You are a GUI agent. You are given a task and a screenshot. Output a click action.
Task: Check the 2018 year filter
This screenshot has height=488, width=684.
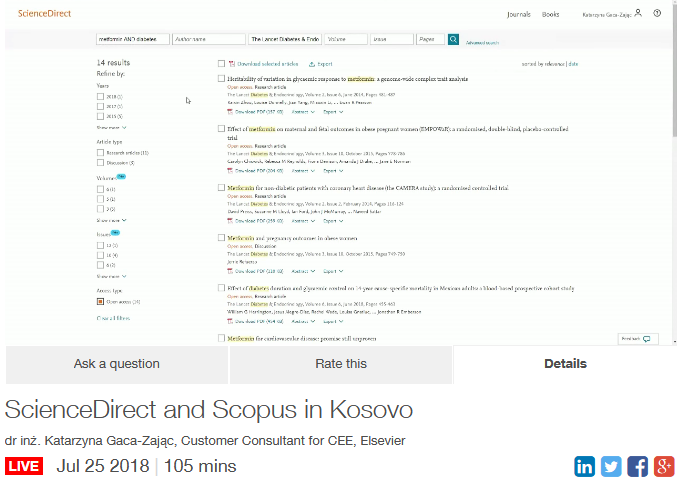100,96
